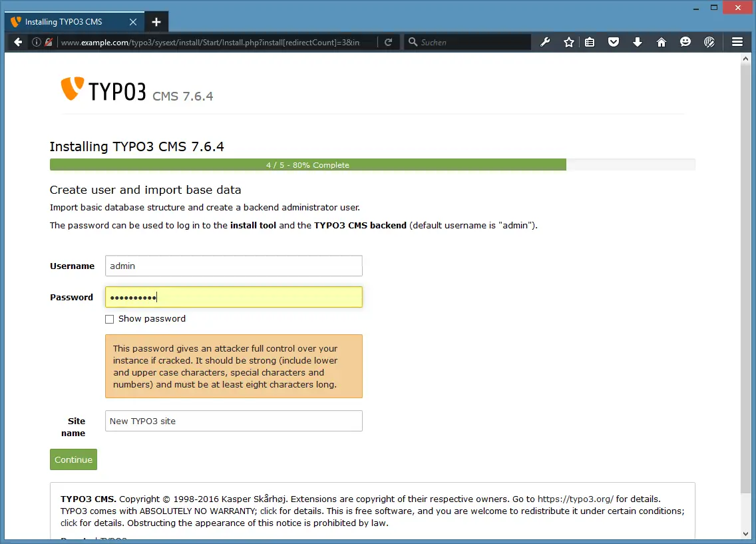Close the browser window
Image resolution: width=756 pixels, height=544 pixels.
click(x=738, y=8)
